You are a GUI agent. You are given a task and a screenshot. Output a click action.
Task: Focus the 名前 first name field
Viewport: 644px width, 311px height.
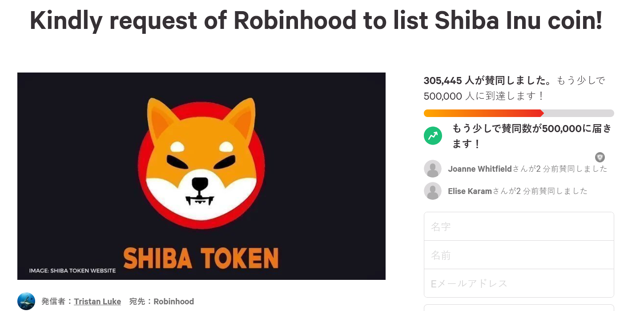click(519, 255)
